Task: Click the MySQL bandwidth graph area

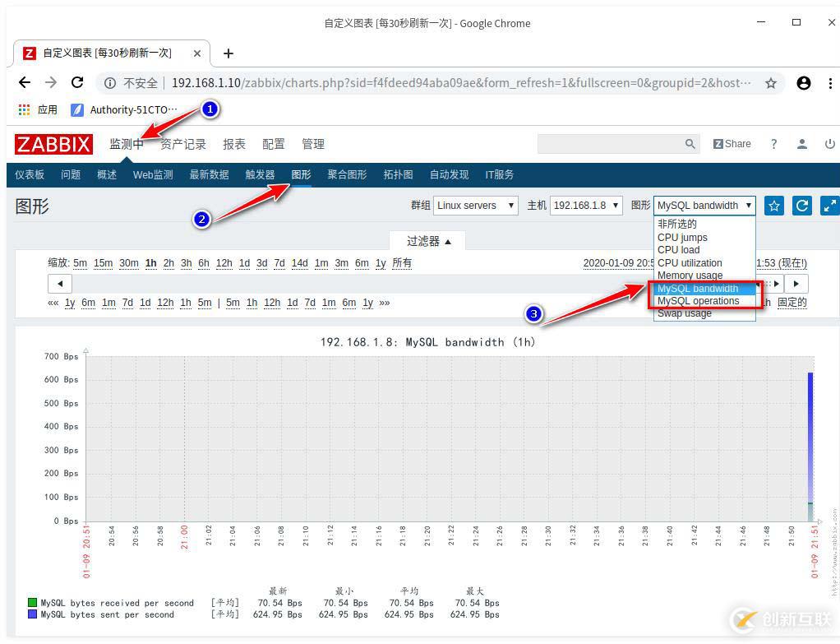Action: pos(450,438)
